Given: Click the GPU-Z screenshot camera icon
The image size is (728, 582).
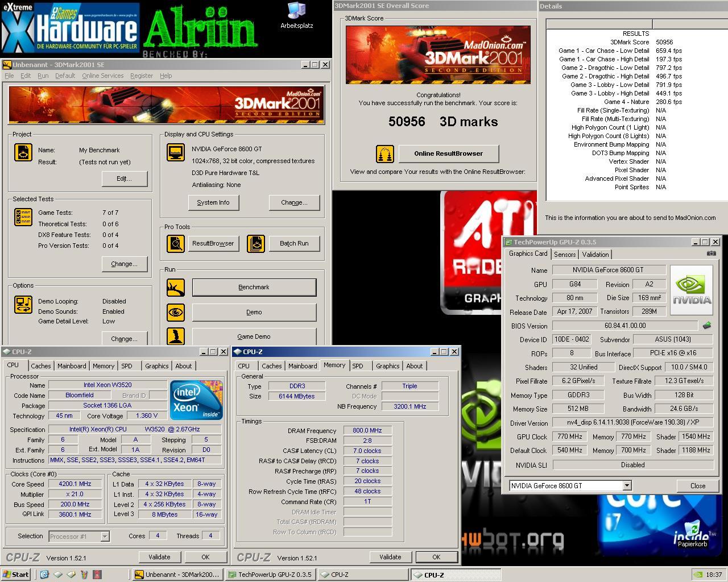Looking at the screenshot, I should (711, 253).
